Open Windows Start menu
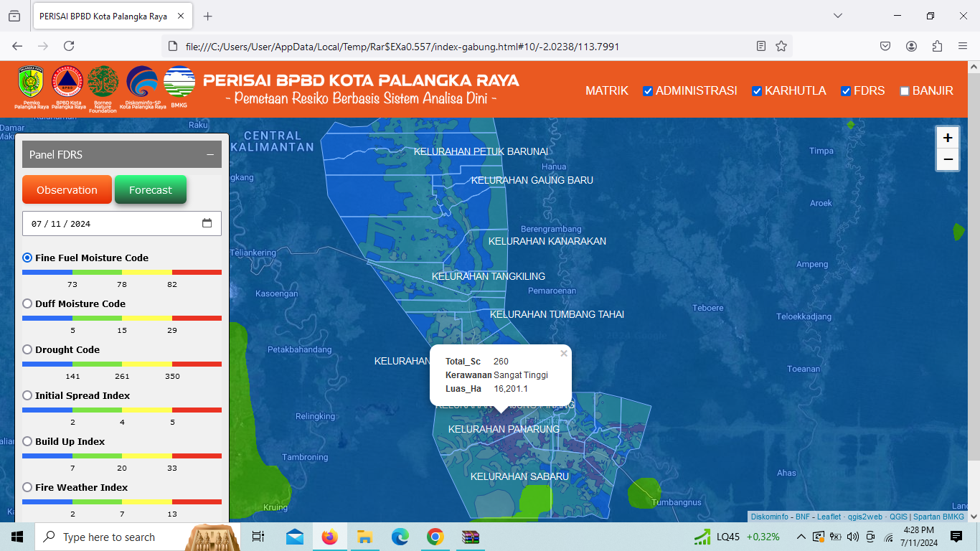The width and height of the screenshot is (980, 551). 17,537
